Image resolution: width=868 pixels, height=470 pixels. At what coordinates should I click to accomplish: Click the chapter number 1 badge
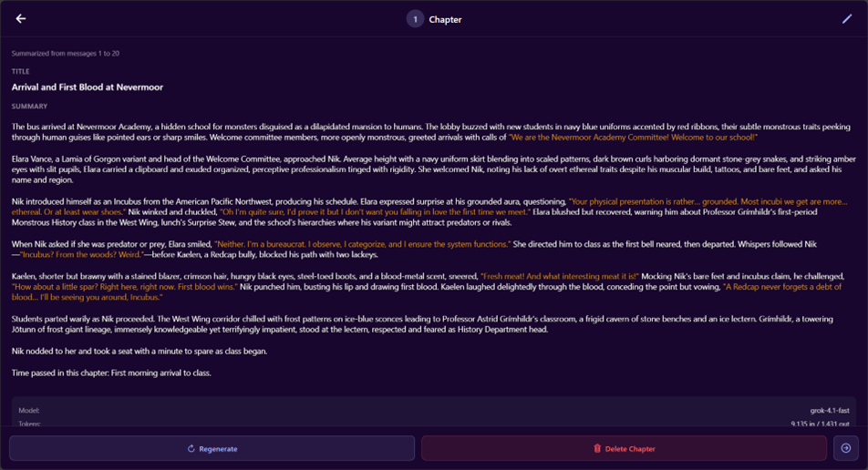415,19
